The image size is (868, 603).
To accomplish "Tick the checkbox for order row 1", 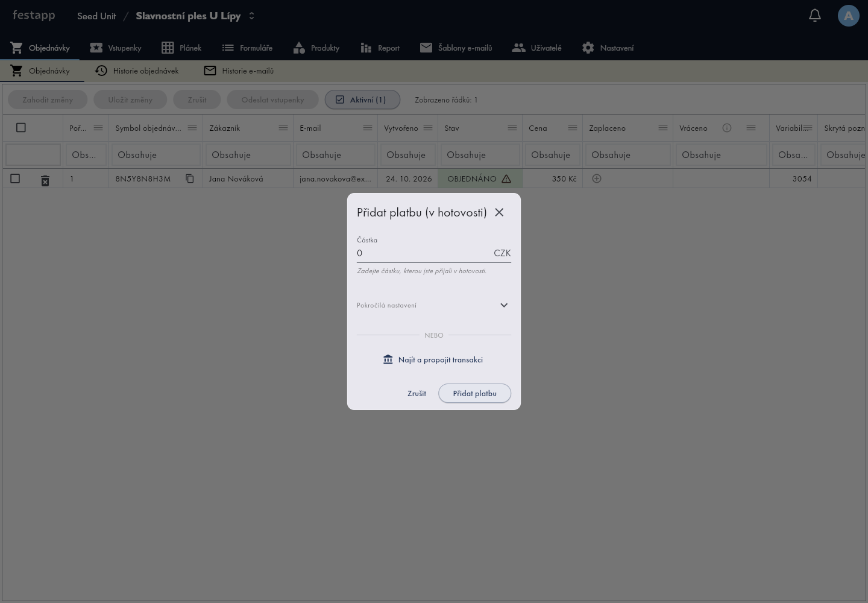I will click(15, 178).
